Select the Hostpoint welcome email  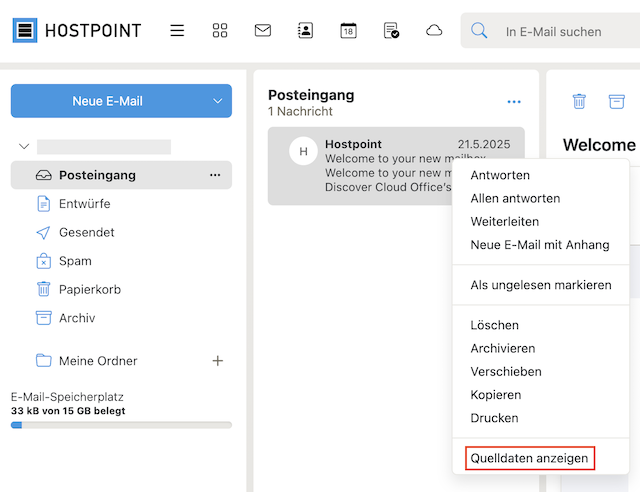point(396,166)
